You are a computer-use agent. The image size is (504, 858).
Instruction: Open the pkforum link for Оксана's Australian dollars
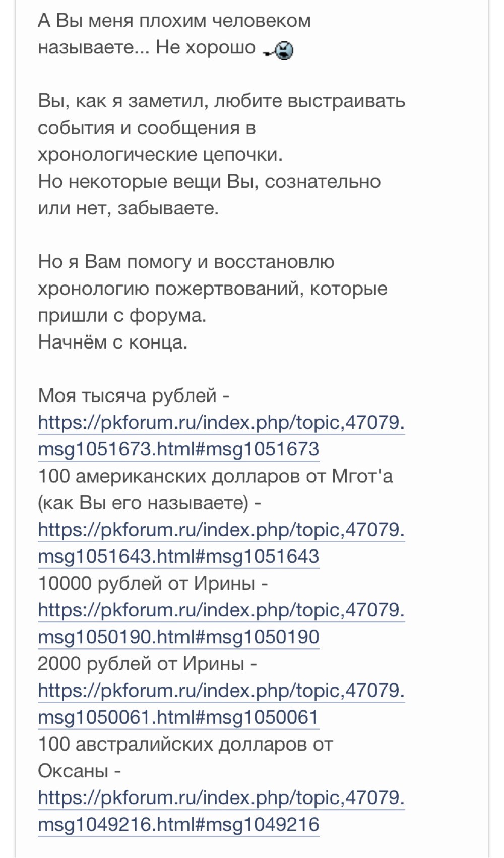[221, 797]
